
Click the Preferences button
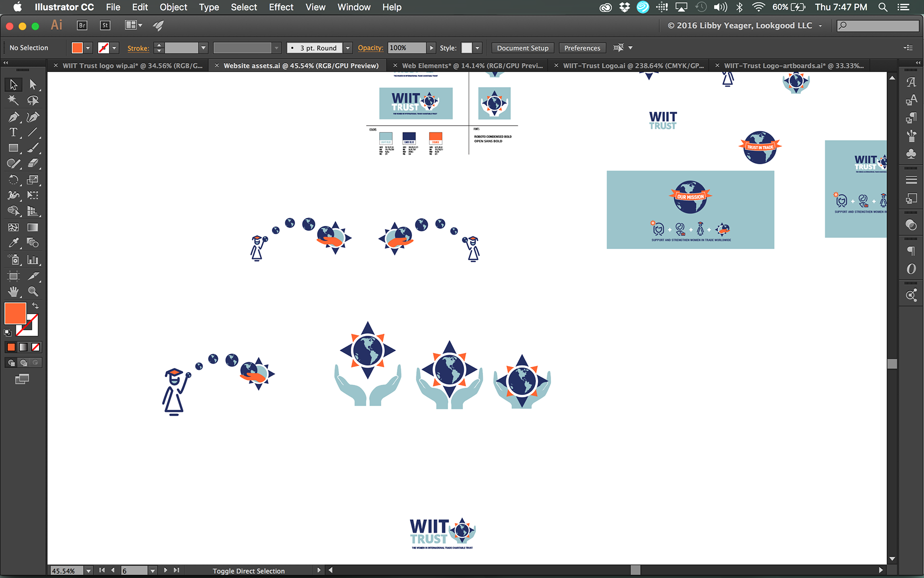click(x=582, y=48)
